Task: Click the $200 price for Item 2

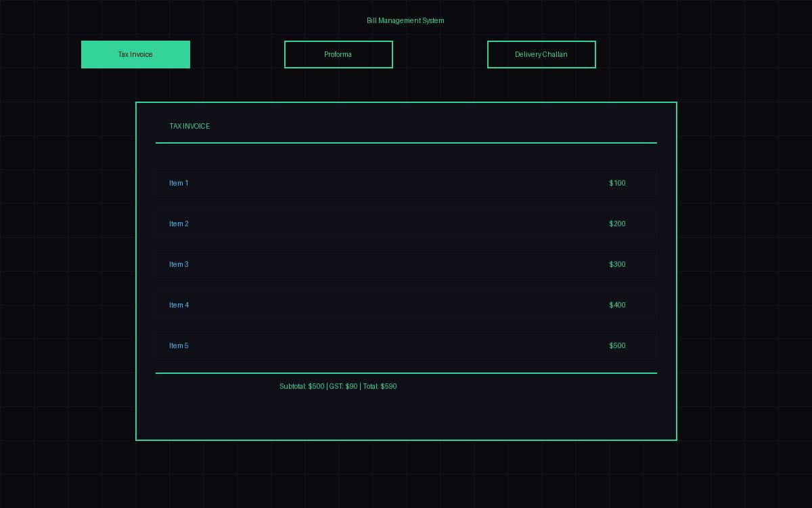Action: [x=617, y=224]
